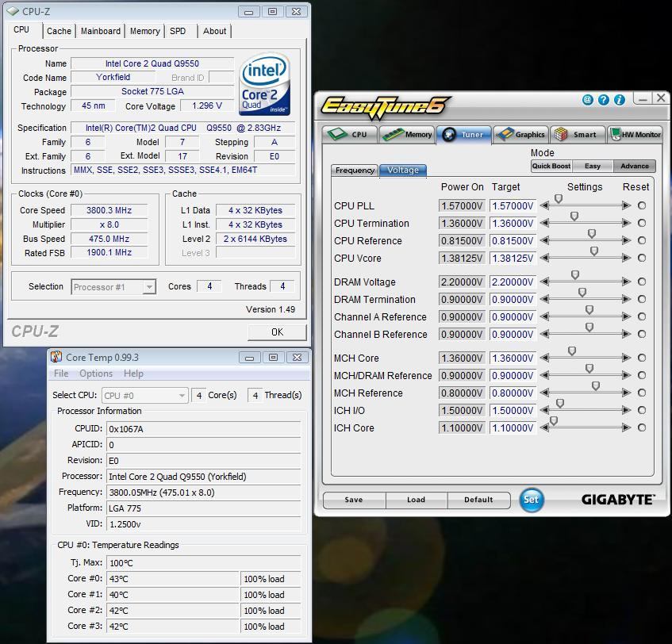This screenshot has width=672, height=644.
Task: Switch to the EasyTune6 Graphics tab
Action: click(x=521, y=135)
